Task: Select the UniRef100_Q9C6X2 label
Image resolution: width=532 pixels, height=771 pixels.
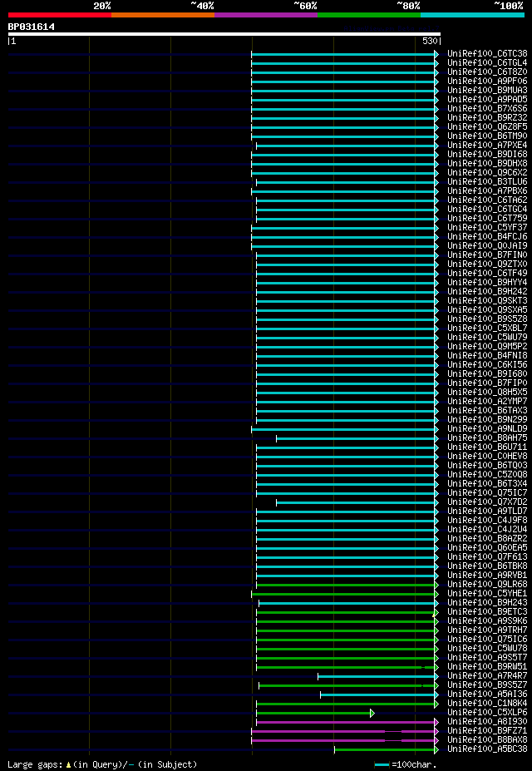Action: [x=487, y=173]
